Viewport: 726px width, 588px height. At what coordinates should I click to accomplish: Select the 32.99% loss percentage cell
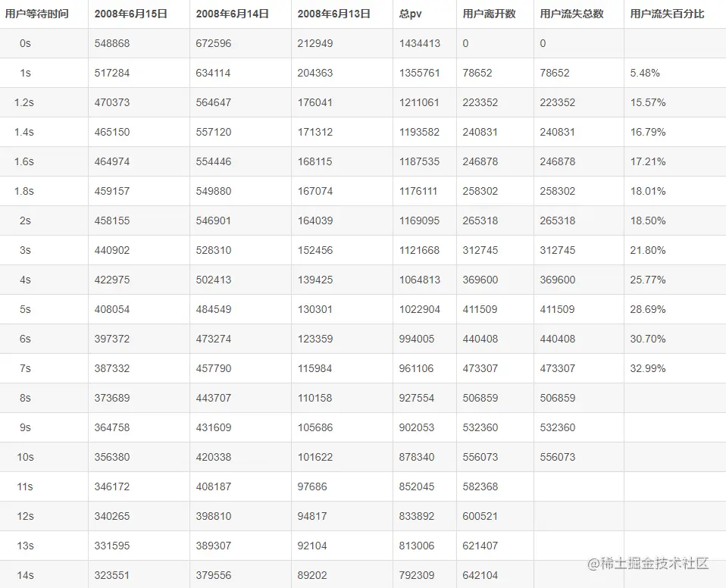click(648, 368)
